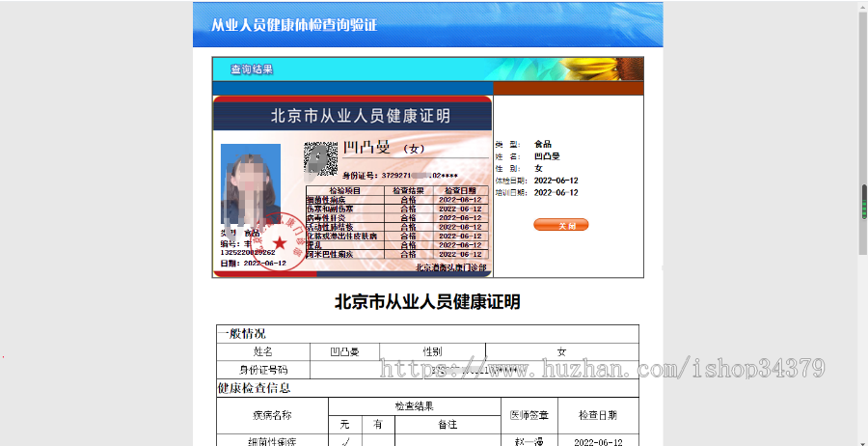Click the 性别 value 女 in the side panel
Screen dimensions: 868x446
point(538,168)
